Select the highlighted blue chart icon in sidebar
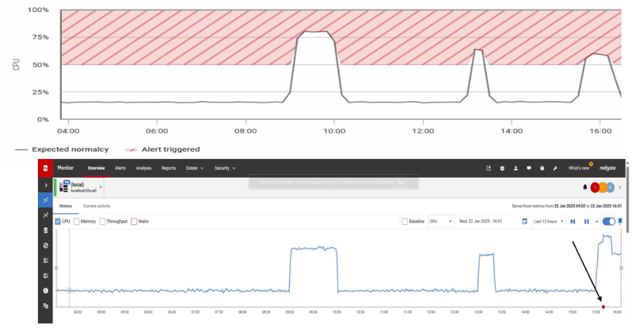The height and width of the screenshot is (332, 644). (46, 200)
